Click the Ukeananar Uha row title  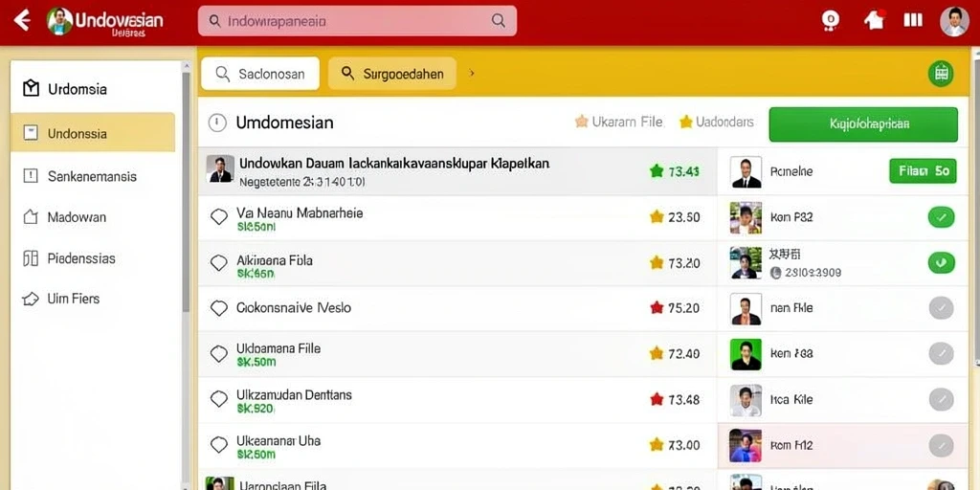coord(278,440)
